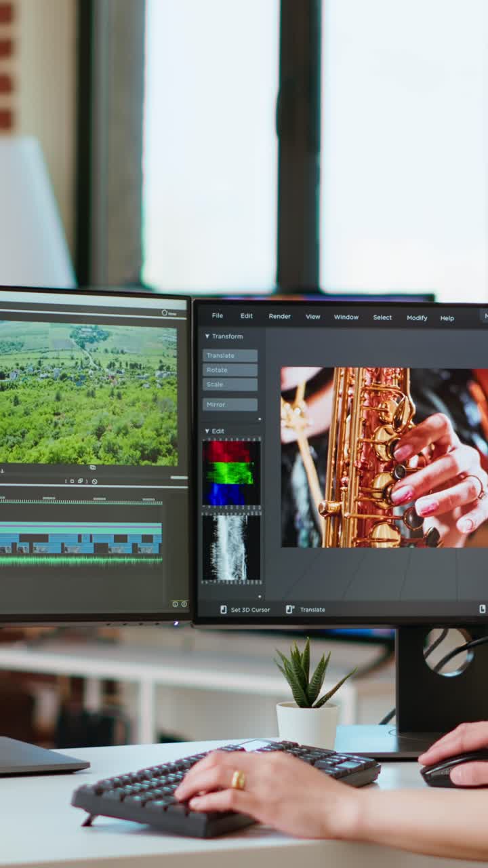The image size is (488, 868).
Task: Click the saxophone image in viewport
Action: click(384, 458)
